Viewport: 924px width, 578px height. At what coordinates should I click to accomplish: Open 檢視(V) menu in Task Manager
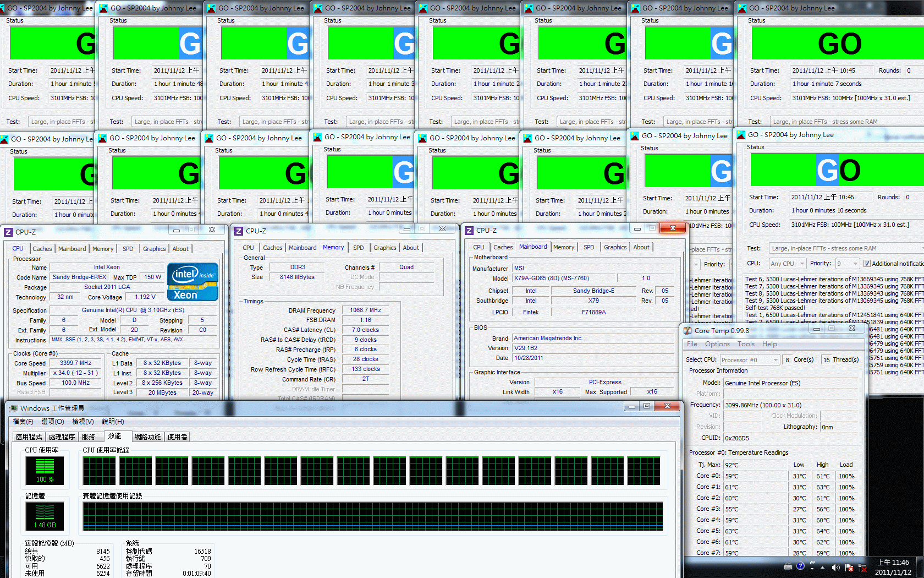(x=83, y=422)
